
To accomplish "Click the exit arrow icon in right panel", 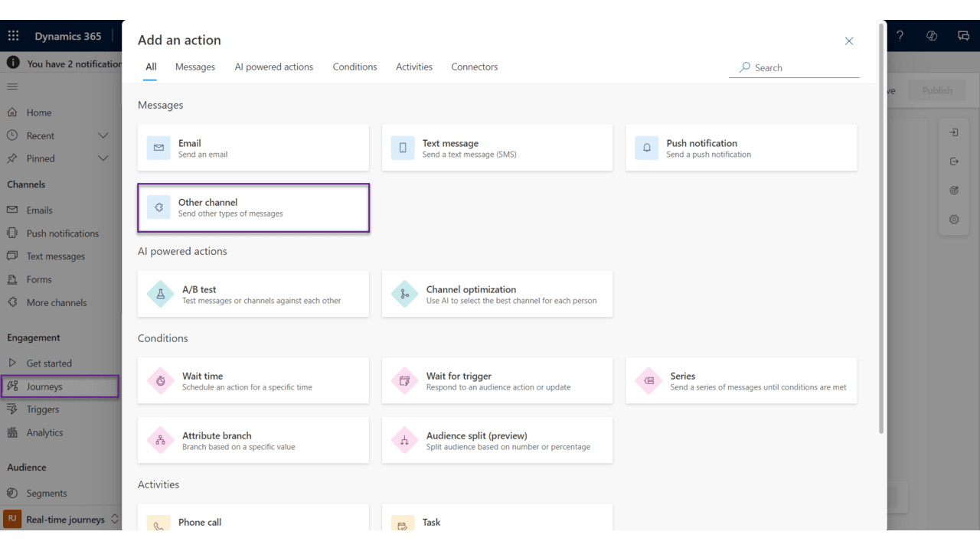I will [954, 161].
